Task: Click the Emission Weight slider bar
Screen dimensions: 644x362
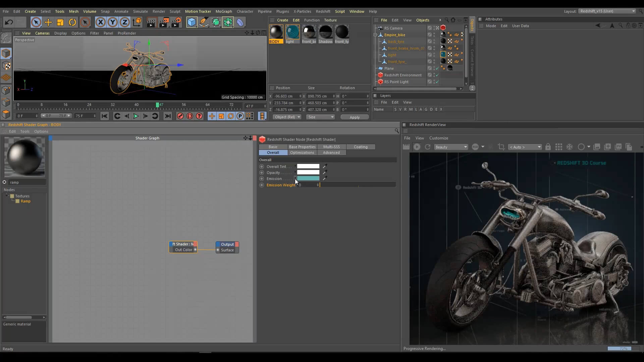Action: tap(358, 185)
